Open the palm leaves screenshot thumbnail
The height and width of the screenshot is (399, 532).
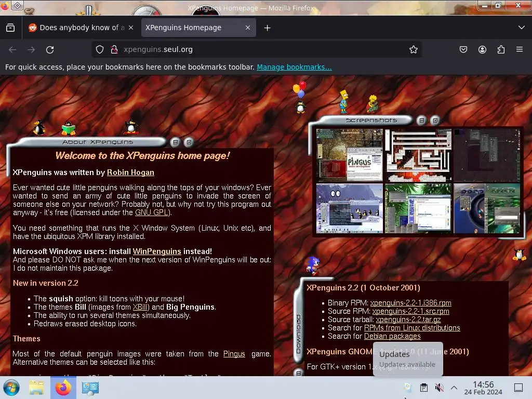tap(418, 208)
